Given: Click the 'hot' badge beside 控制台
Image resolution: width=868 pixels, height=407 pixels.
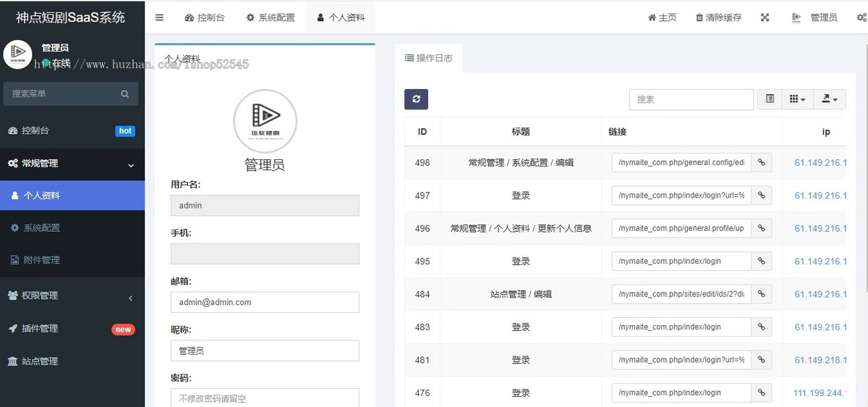Looking at the screenshot, I should (125, 131).
